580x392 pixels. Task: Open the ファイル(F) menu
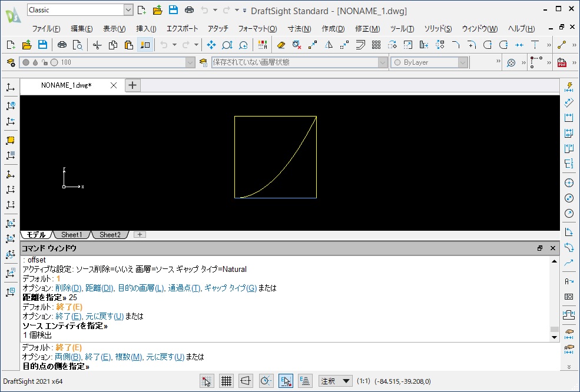(x=47, y=28)
